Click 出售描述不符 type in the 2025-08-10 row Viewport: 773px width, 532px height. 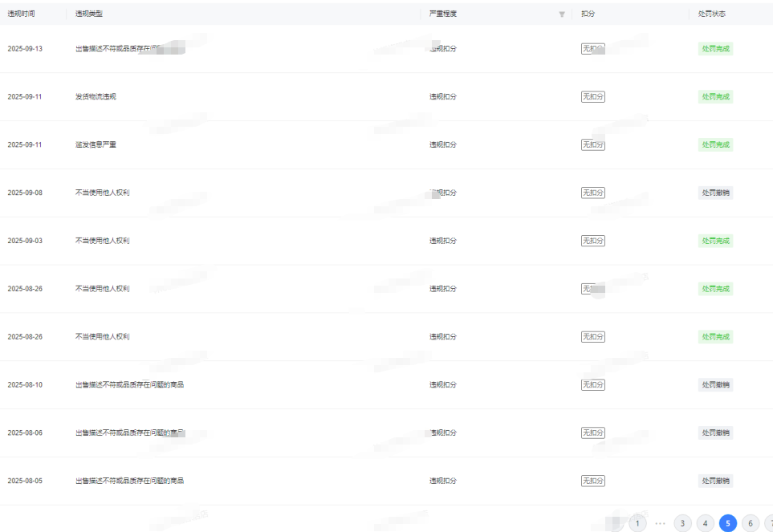[130, 384]
